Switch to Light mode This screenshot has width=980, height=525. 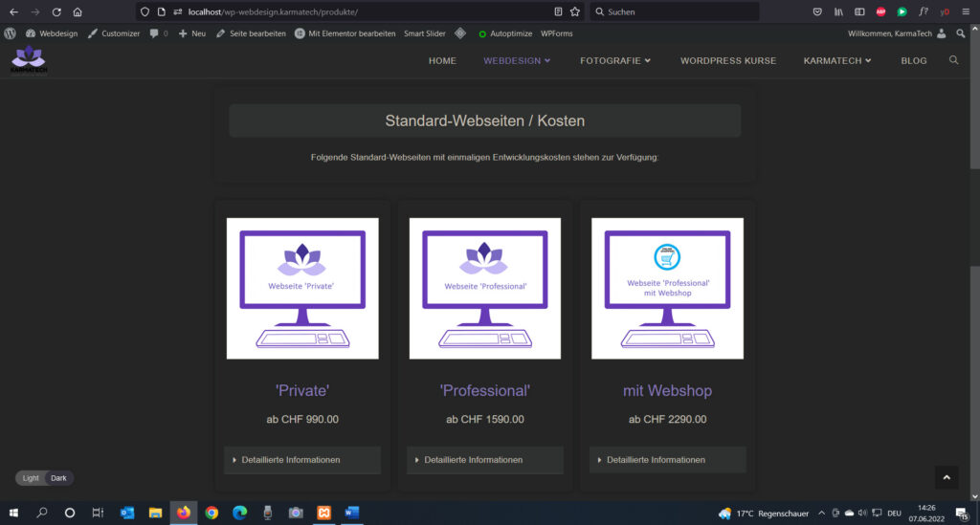coord(32,478)
